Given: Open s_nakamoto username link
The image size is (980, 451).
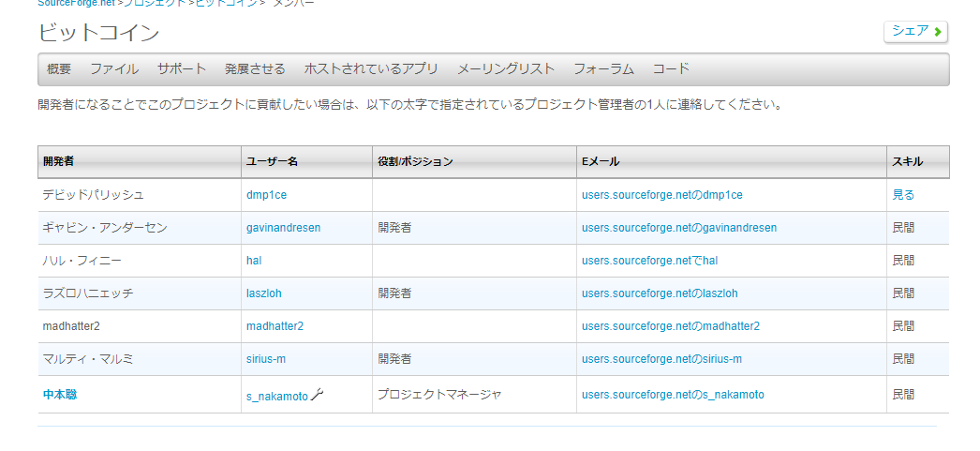Looking at the screenshot, I should [x=277, y=396].
